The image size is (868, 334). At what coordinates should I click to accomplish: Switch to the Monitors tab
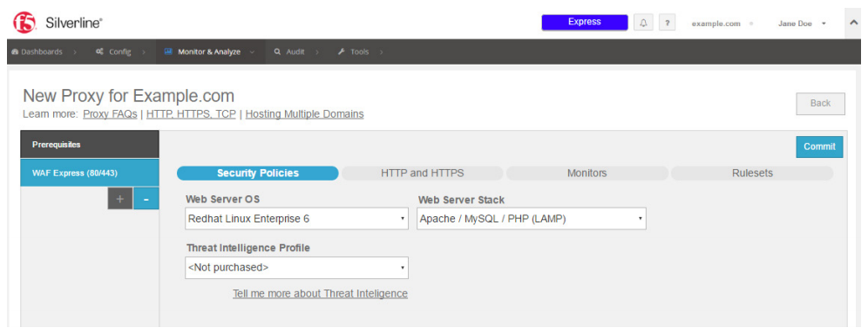(x=587, y=174)
